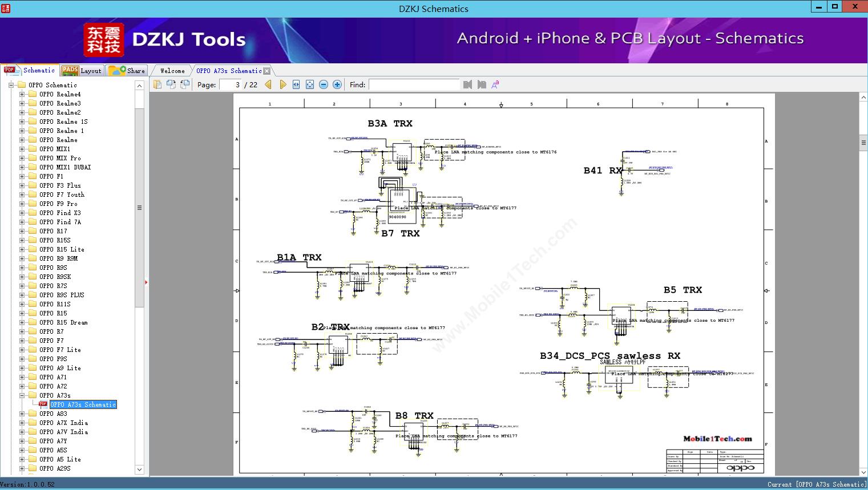The image size is (868, 490).
Task: Select the OPPO A29S tree item
Action: (55, 468)
